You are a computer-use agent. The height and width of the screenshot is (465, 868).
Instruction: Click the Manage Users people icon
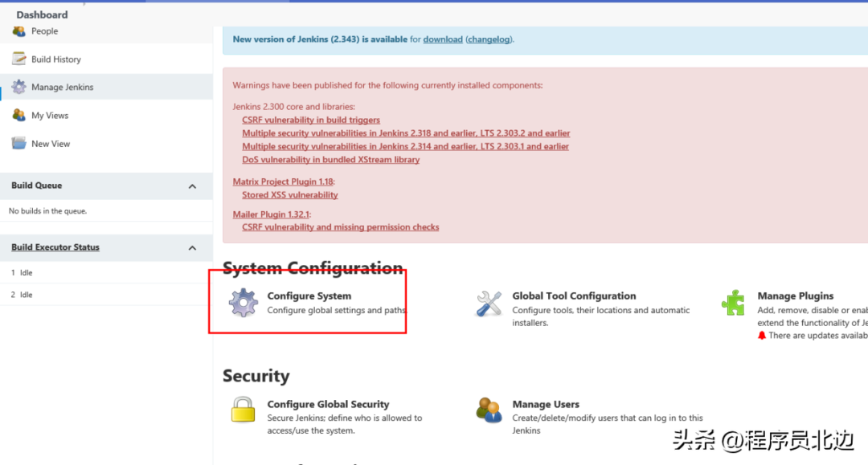489,411
